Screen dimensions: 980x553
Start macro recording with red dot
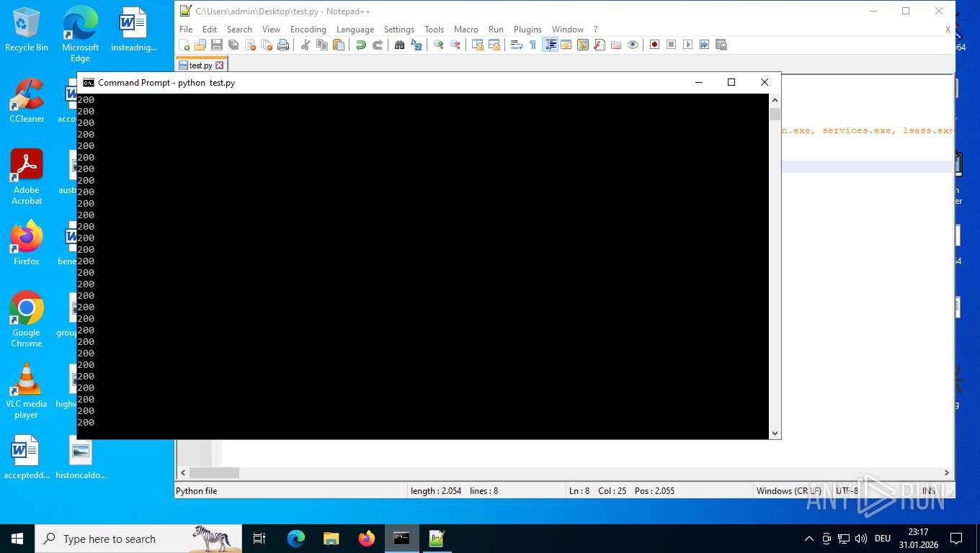coord(655,45)
